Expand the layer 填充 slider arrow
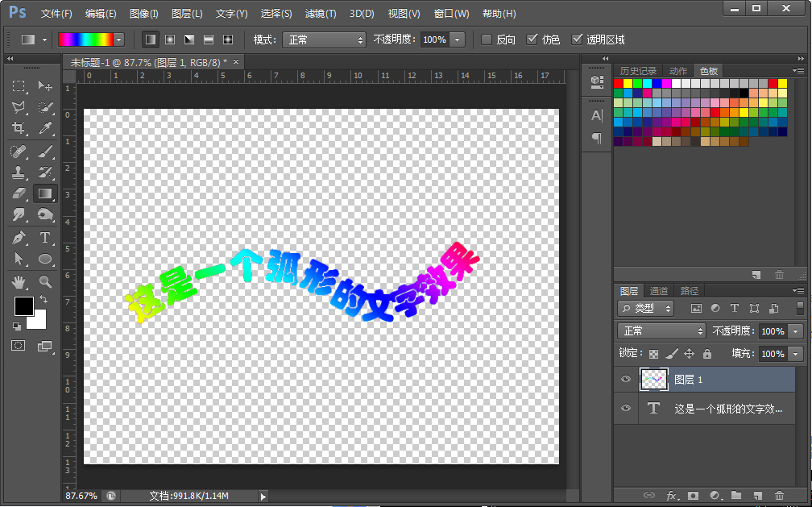The image size is (812, 507). coord(796,354)
